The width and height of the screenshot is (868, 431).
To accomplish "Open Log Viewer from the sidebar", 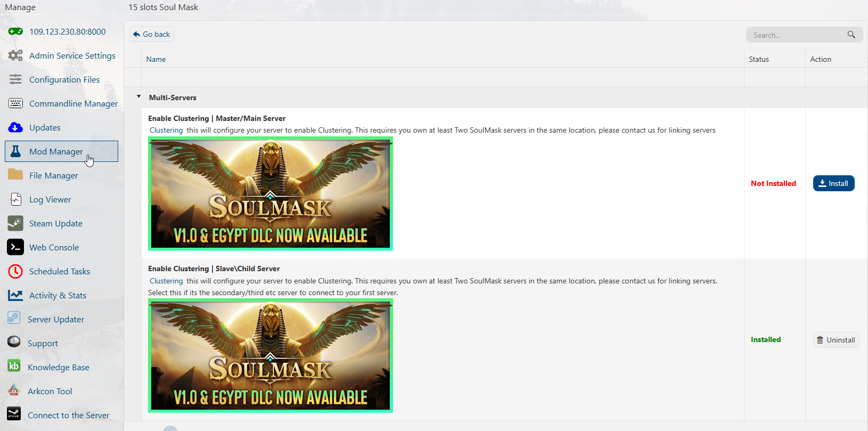I will coord(50,199).
